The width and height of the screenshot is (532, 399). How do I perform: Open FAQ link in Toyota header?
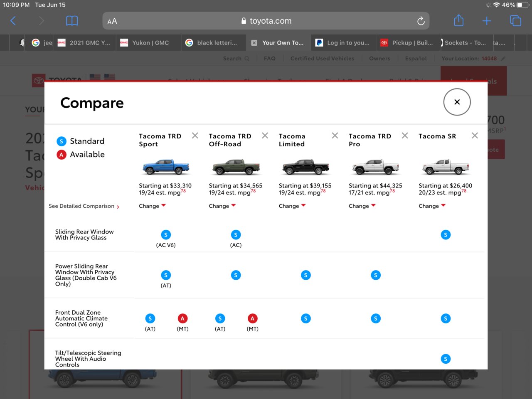point(270,59)
